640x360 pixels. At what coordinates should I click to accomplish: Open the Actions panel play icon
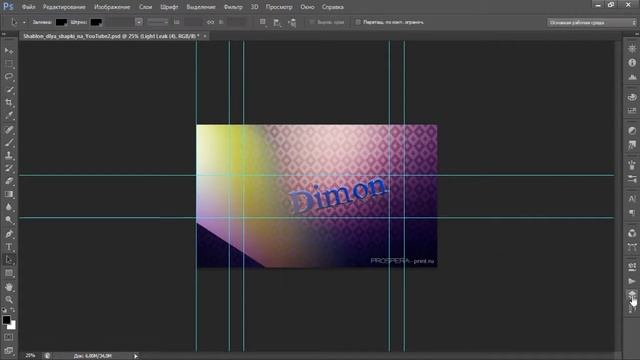click(632, 281)
